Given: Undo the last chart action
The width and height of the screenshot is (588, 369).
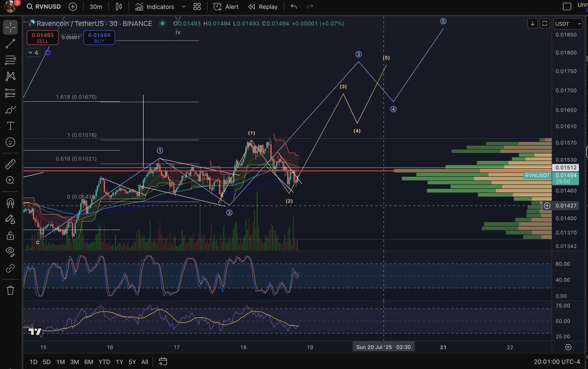Looking at the screenshot, I should [294, 7].
